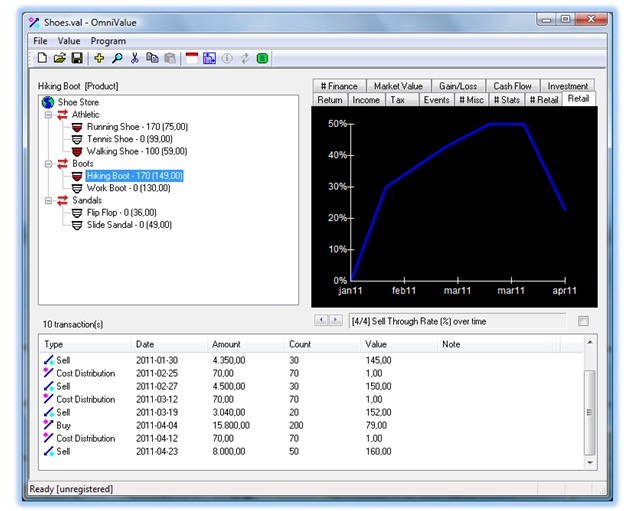Image resolution: width=628 pixels, height=511 pixels.
Task: Switch to the # Misc tab
Action: (471, 100)
